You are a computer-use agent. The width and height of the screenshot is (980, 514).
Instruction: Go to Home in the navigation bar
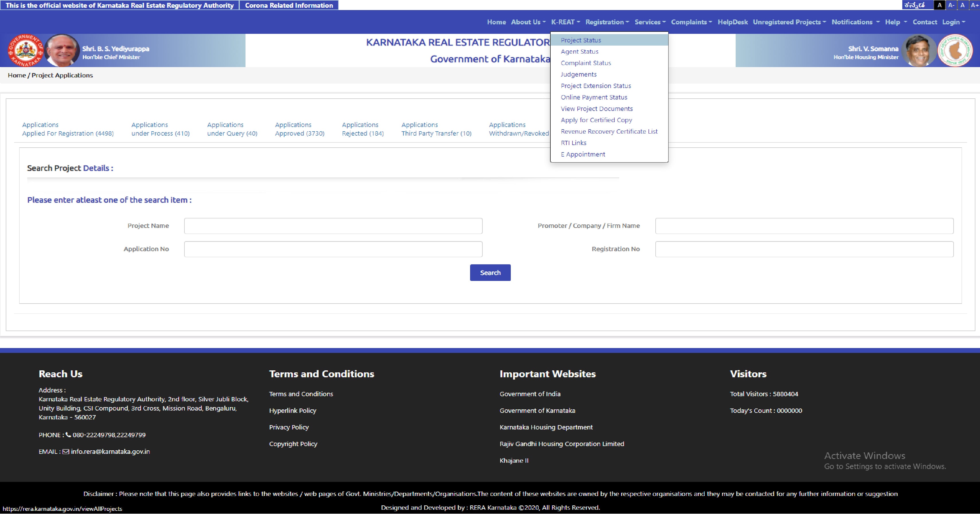496,22
